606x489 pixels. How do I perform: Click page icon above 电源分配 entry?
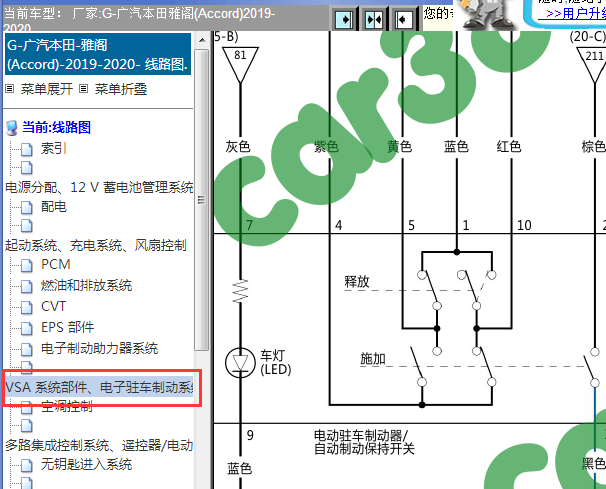point(26,168)
